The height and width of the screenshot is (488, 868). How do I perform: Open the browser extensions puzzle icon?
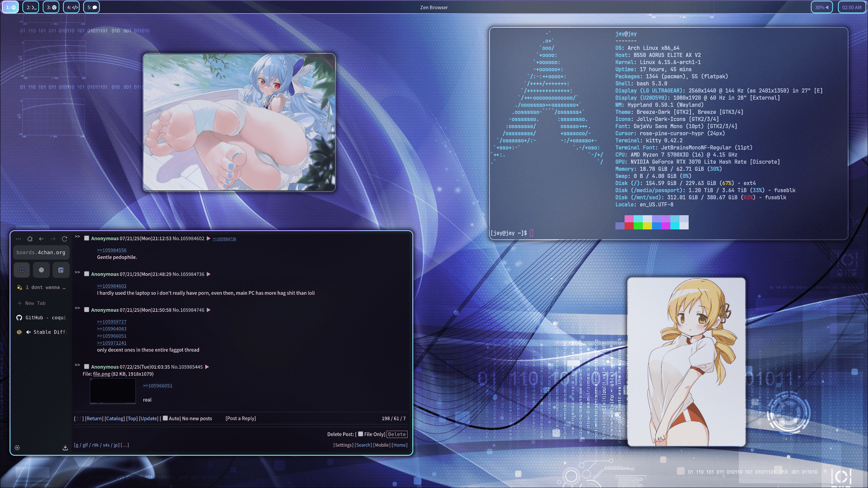tap(30, 239)
